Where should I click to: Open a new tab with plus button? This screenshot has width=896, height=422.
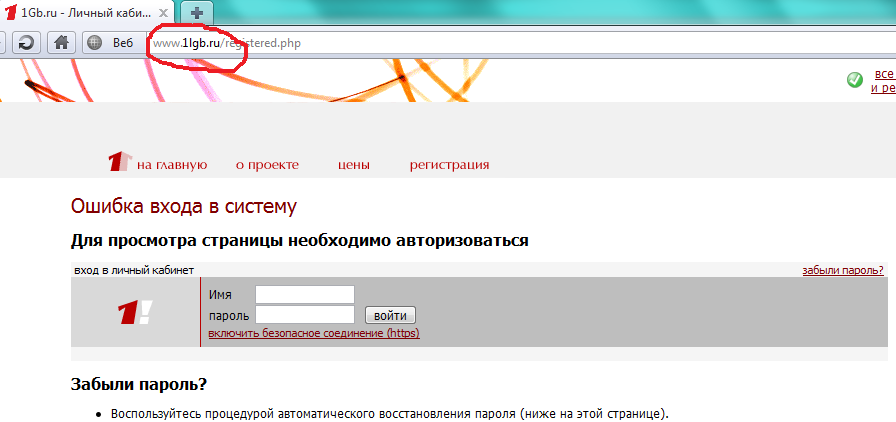pyautogui.click(x=197, y=12)
